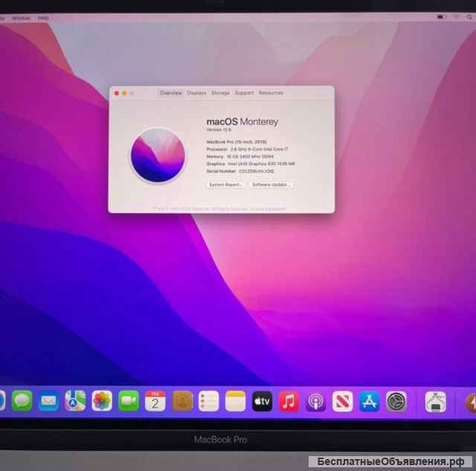Switch to the Overview tab
The image size is (476, 471).
171,93
